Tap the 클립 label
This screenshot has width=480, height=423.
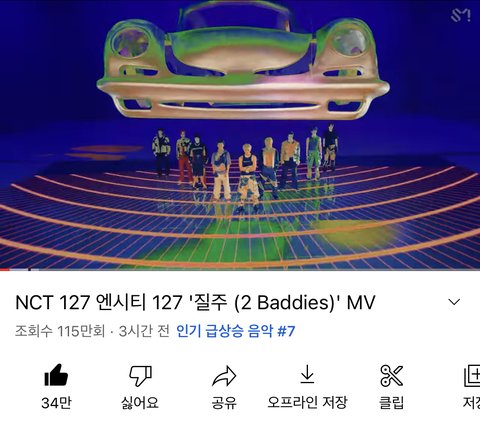tap(391, 403)
